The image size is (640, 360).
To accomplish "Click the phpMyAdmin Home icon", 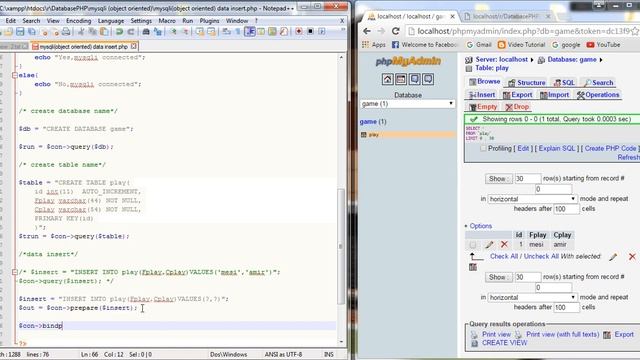I will pos(387,79).
